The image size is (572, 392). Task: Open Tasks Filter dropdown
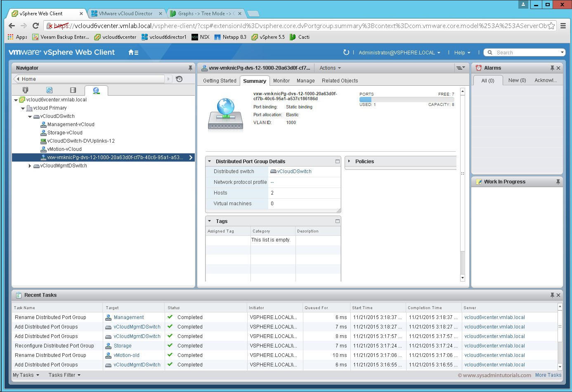pyautogui.click(x=64, y=375)
